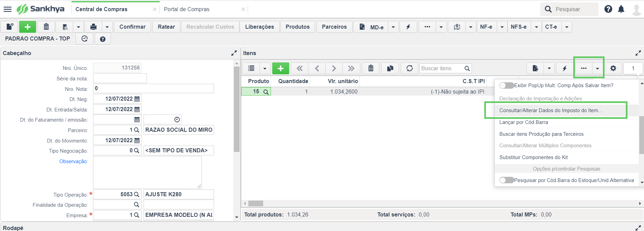Image resolution: width=644 pixels, height=231 pixels.
Task: Click trash icon in main toolbar
Action: [46, 27]
